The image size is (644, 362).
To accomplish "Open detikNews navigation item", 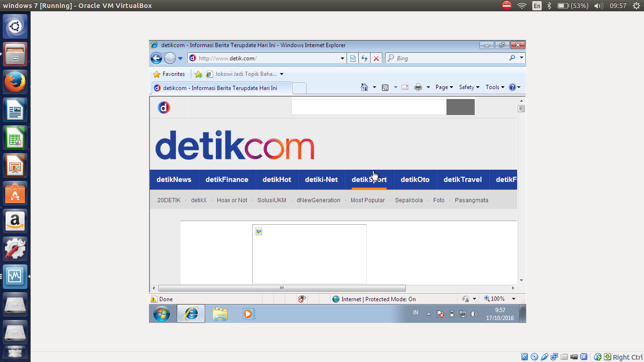I will (x=174, y=180).
